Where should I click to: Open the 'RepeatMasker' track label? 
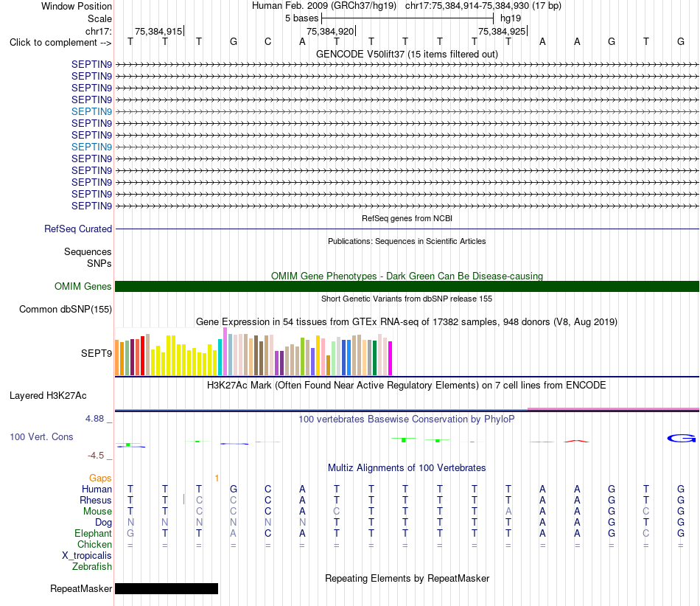point(81,589)
